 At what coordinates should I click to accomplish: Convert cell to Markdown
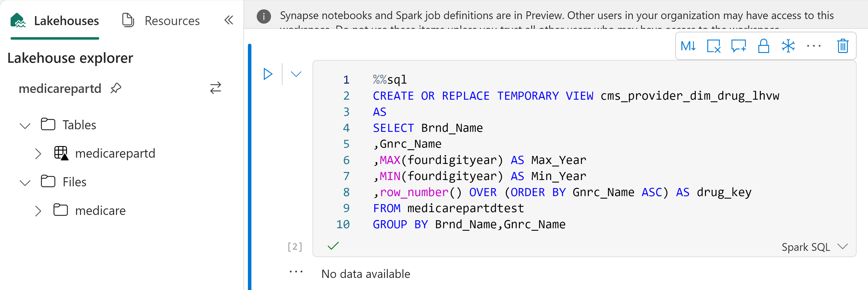point(688,46)
